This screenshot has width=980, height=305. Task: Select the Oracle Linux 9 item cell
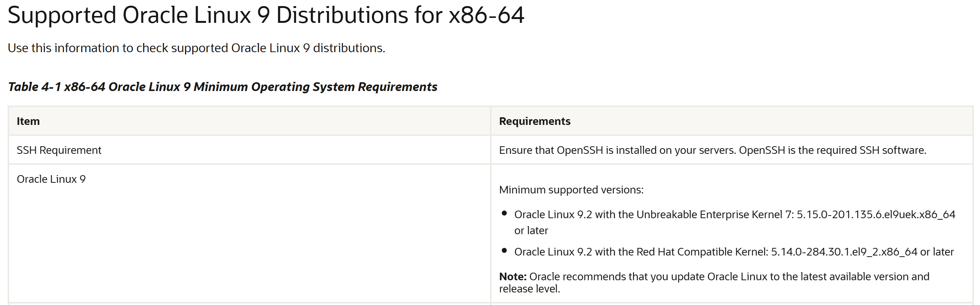249,234
